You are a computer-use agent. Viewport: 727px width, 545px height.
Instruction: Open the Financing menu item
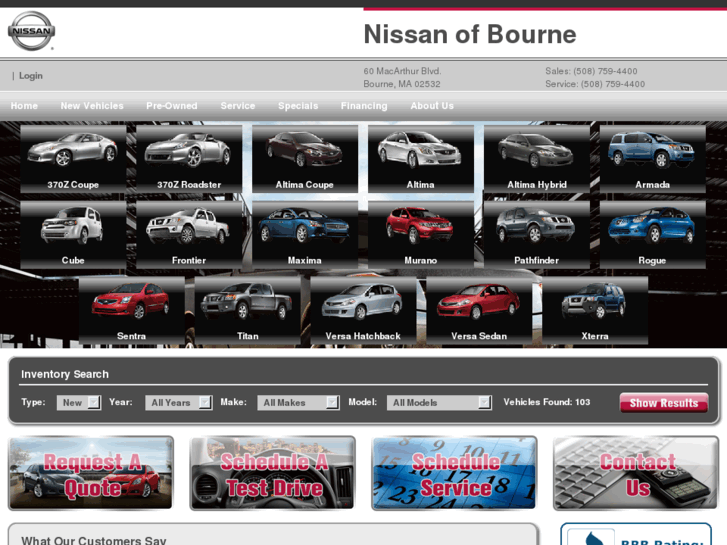(x=364, y=106)
